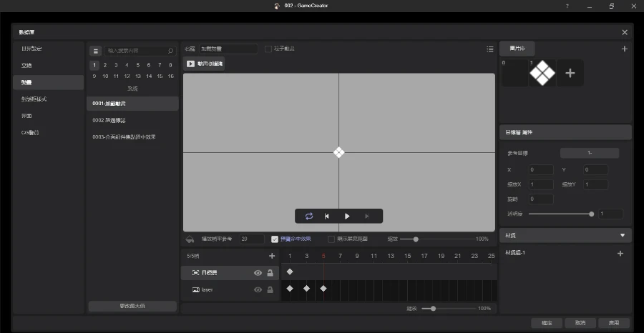Play the animation preview
Viewport: 644px width, 333px height.
pyautogui.click(x=347, y=216)
